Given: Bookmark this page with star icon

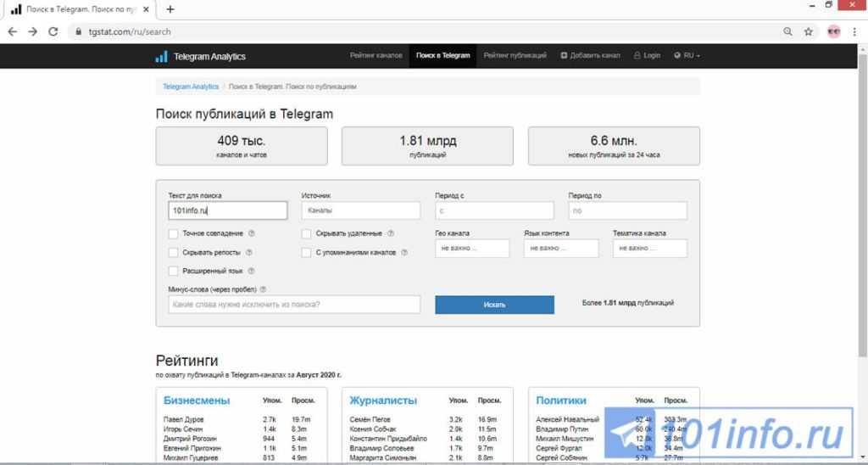Looking at the screenshot, I should tap(809, 31).
